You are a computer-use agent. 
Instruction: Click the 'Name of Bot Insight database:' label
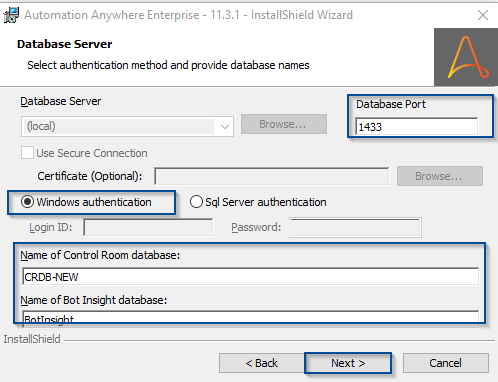pos(94,300)
